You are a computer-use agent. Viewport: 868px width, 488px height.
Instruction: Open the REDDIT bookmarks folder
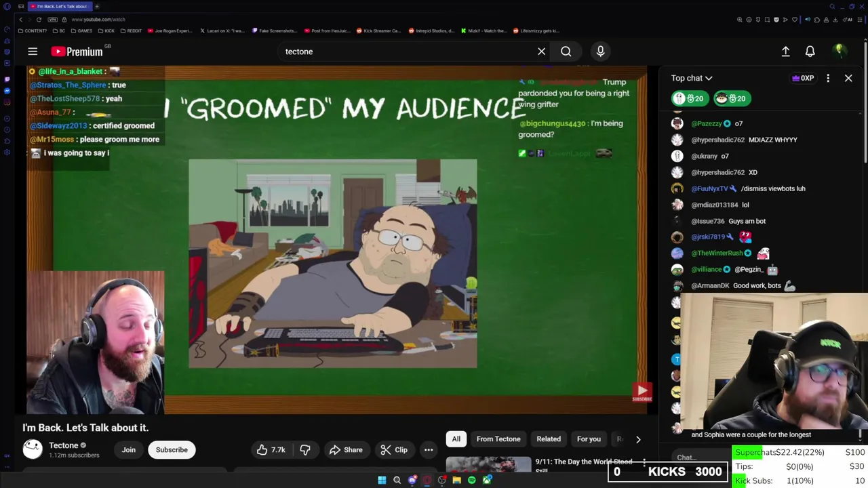click(132, 30)
